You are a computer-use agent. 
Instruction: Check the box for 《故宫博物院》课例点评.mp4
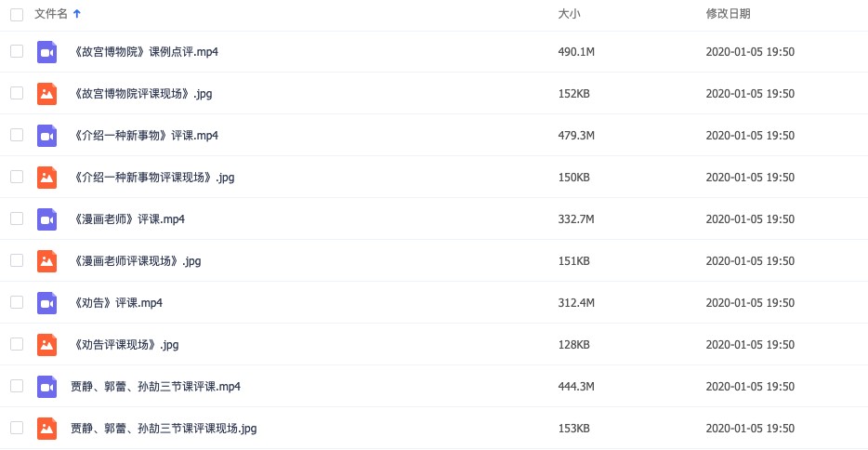(17, 51)
